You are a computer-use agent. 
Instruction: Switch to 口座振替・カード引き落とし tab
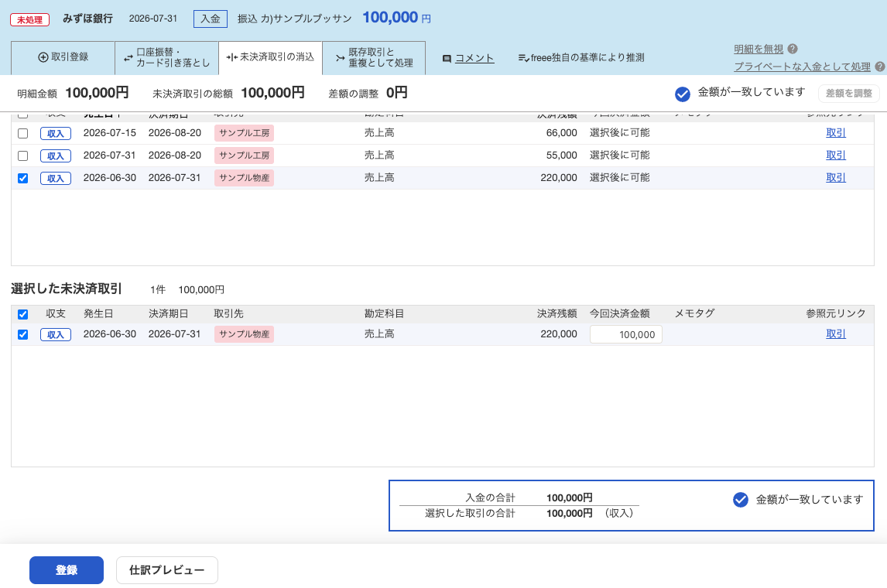167,58
